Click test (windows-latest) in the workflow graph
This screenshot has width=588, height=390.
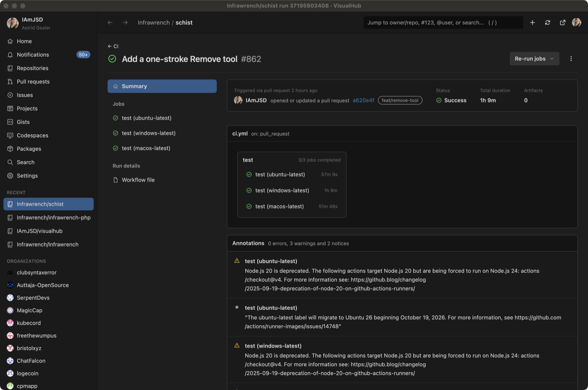point(292,191)
